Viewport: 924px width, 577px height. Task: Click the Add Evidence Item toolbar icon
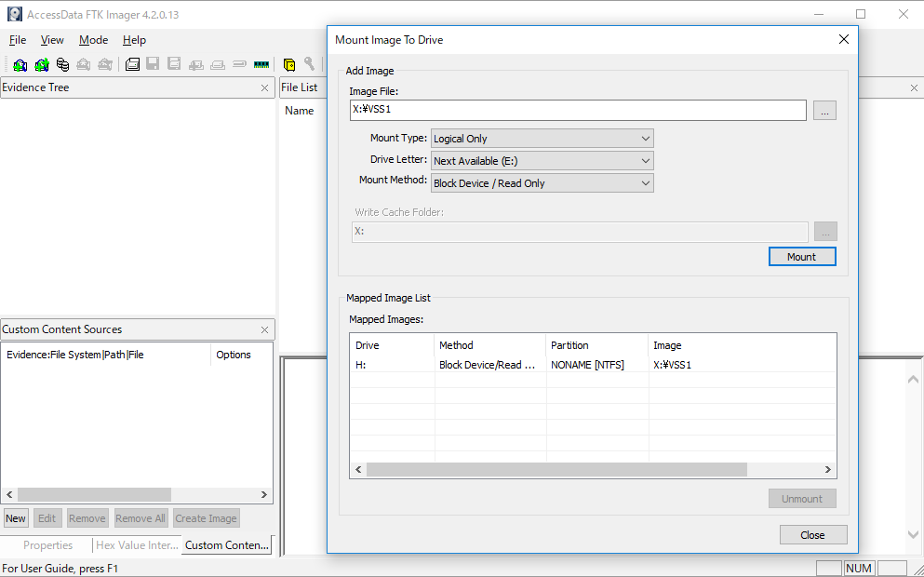20,64
